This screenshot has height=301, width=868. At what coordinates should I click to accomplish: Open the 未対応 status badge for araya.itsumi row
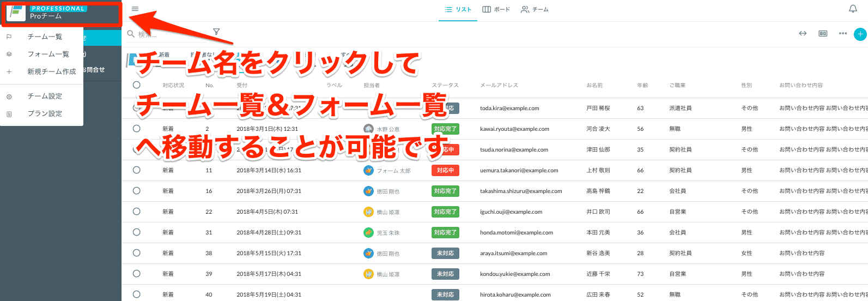pyautogui.click(x=445, y=254)
